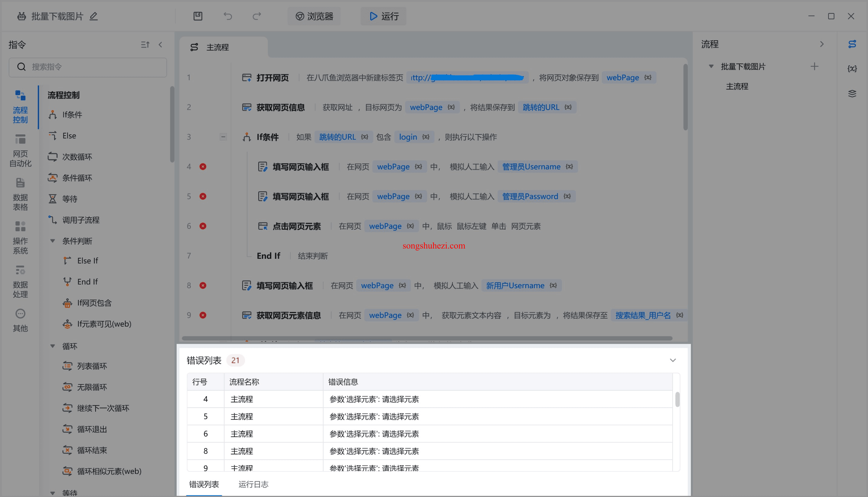
Task: Select the error row for line 5
Action: pos(430,416)
